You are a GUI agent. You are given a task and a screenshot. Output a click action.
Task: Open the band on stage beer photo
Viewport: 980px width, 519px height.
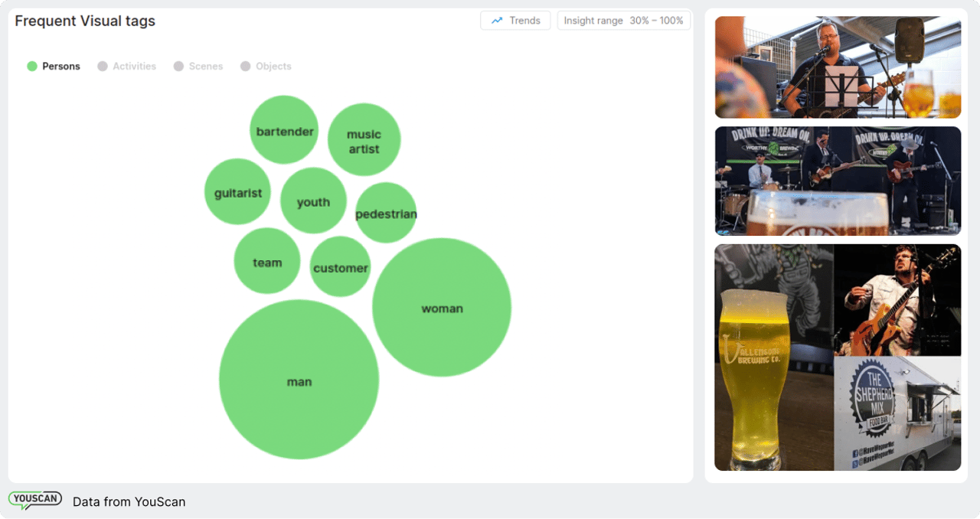[837, 181]
